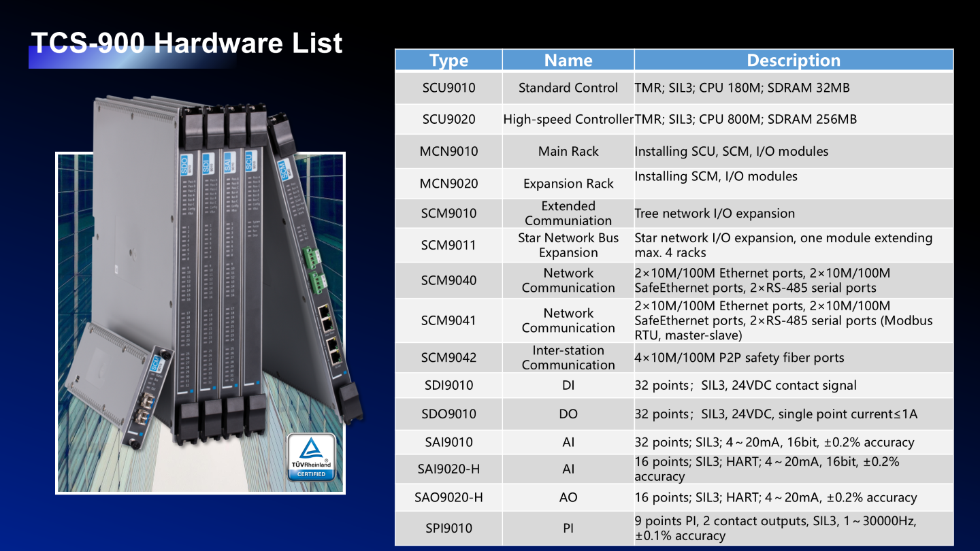Click the TCS-900 Hardware List title

[x=186, y=43]
